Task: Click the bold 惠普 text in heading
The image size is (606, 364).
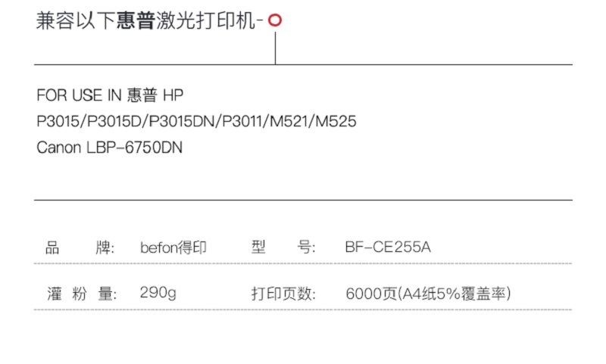Action: coord(136,20)
